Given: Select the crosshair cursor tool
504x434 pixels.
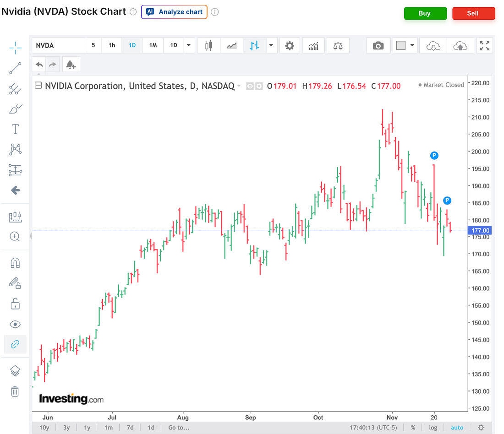Looking at the screenshot, I should pos(15,48).
